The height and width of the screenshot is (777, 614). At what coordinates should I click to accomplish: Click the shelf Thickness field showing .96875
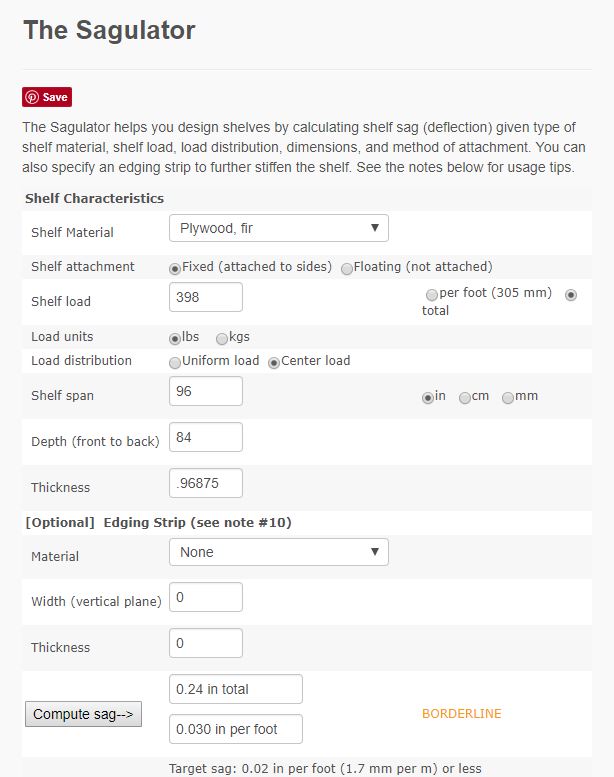[206, 483]
